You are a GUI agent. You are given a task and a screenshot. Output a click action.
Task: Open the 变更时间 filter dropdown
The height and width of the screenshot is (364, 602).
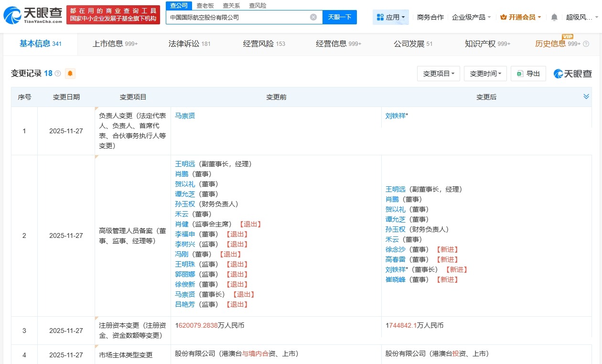point(485,73)
